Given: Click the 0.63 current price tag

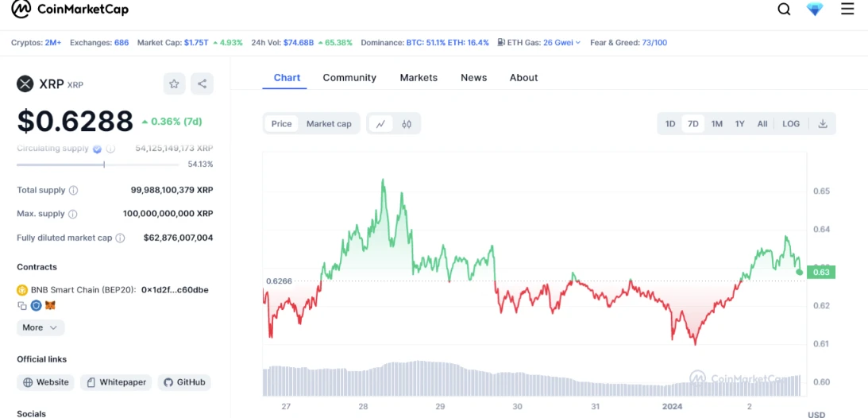Looking at the screenshot, I should [821, 272].
